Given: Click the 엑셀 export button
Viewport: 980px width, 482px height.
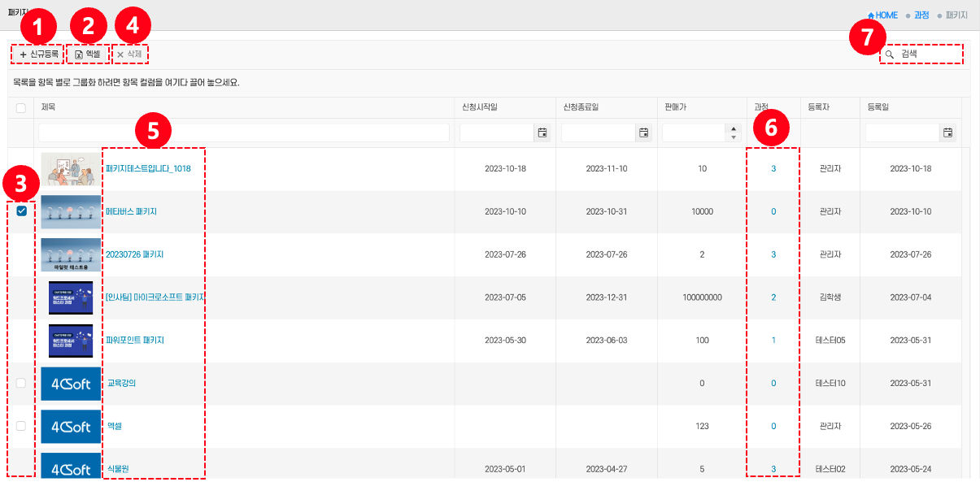Looking at the screenshot, I should pos(87,54).
